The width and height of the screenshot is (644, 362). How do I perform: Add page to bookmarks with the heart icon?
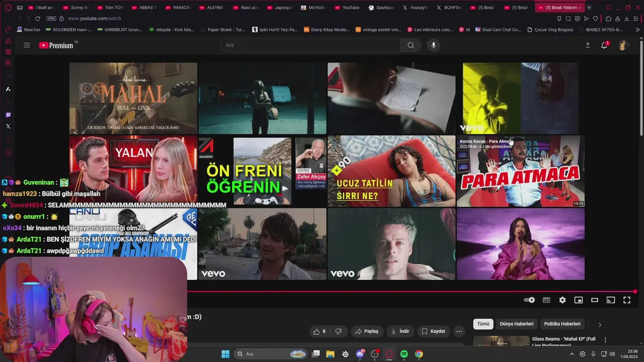point(596,19)
